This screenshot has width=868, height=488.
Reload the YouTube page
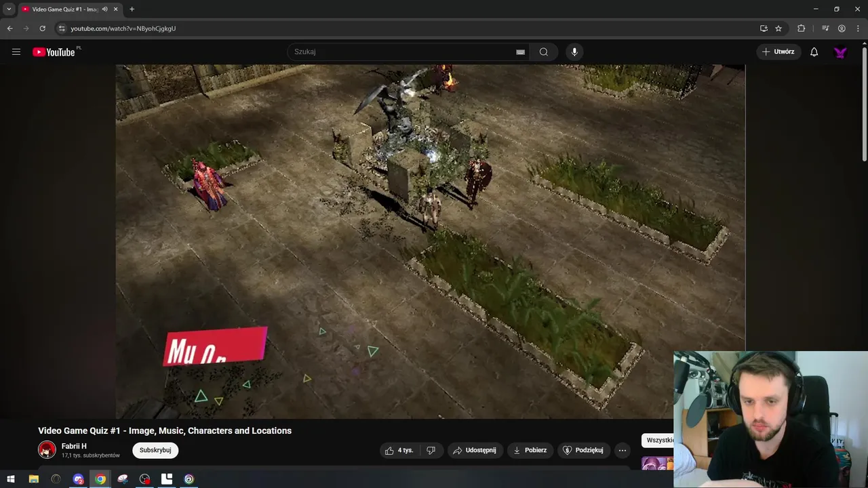click(43, 28)
